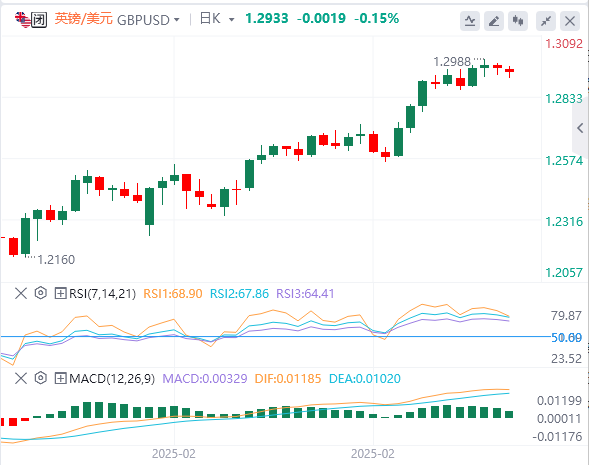The height and width of the screenshot is (465, 589).
Task: Open the 日K timeframe dropdown
Action: point(217,19)
